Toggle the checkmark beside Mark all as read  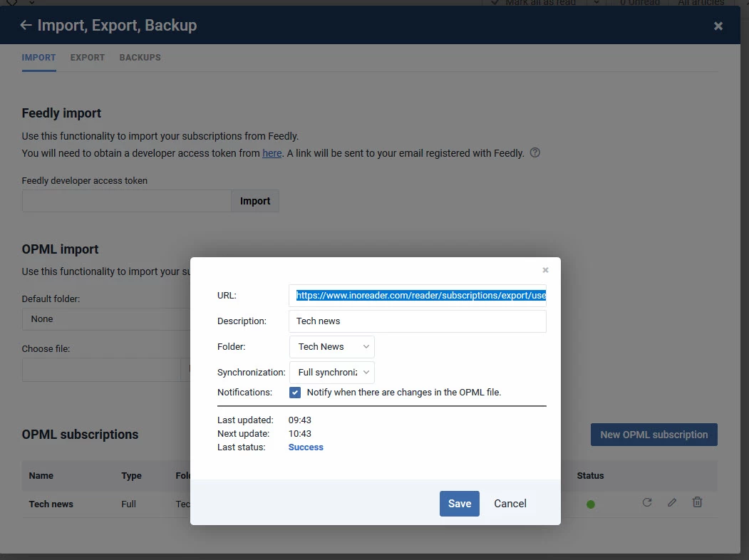point(495,4)
